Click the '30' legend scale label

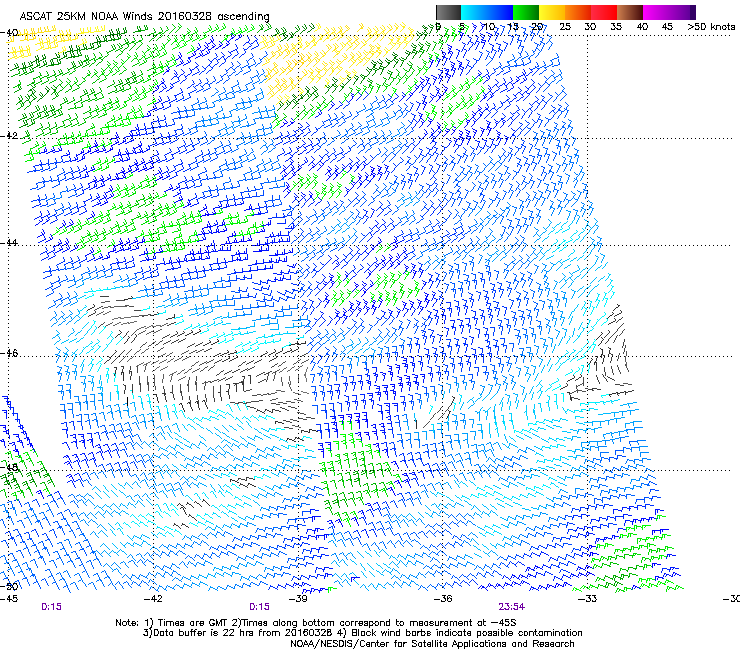coord(590,26)
